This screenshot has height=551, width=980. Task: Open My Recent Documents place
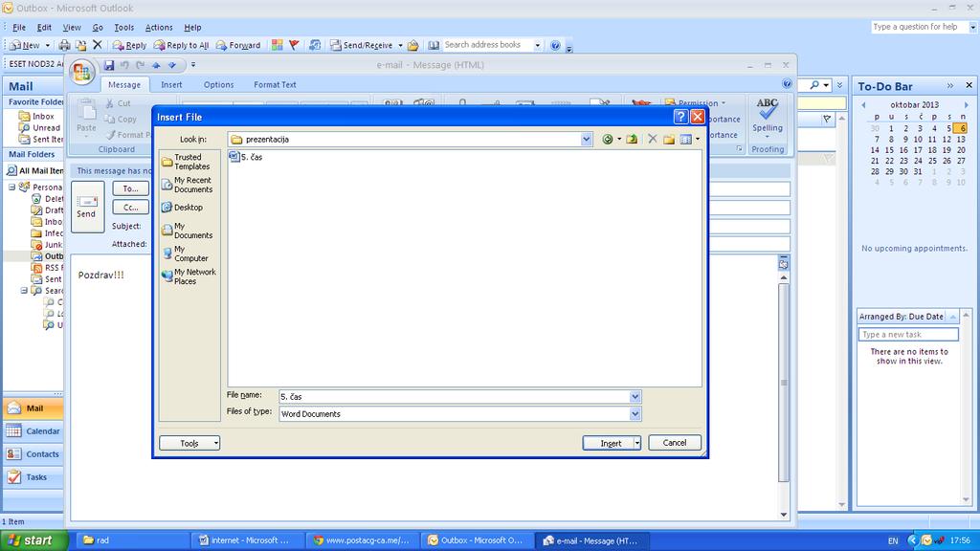click(x=190, y=185)
